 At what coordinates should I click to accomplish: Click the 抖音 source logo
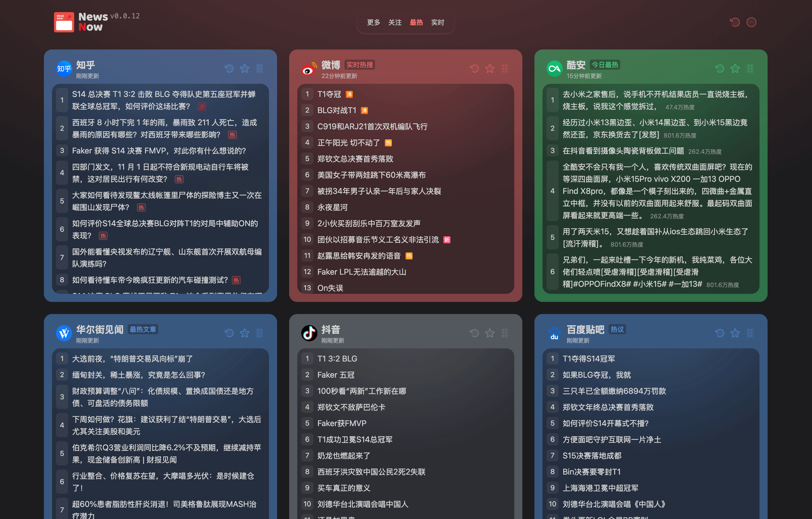309,333
